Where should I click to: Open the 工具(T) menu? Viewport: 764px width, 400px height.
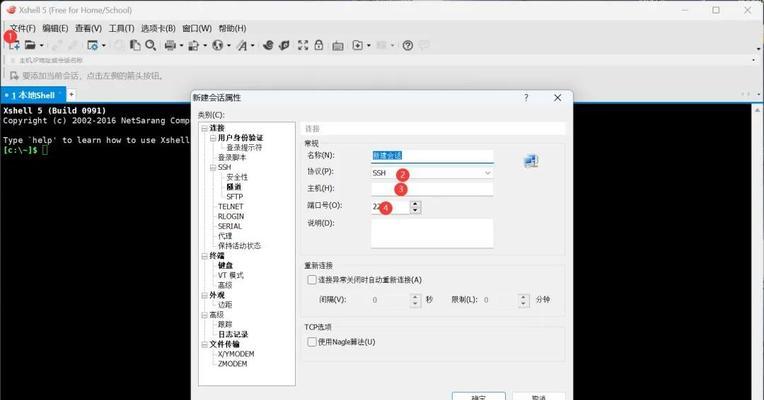pyautogui.click(x=121, y=28)
